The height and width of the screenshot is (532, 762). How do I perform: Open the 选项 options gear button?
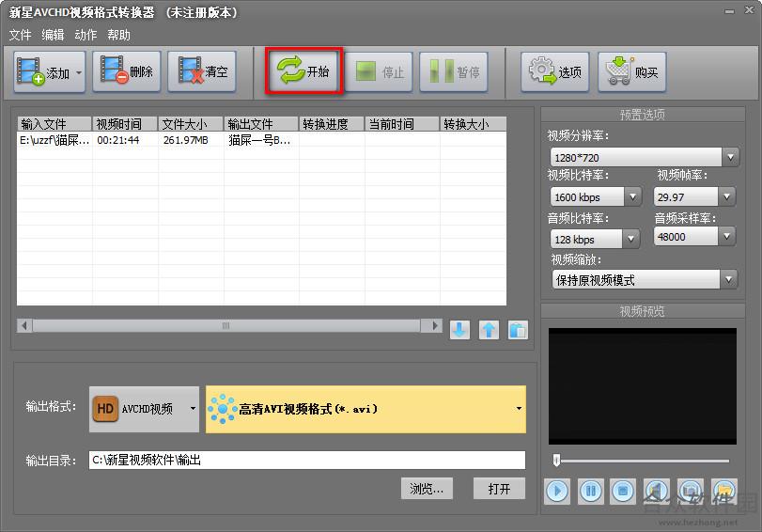coord(555,72)
